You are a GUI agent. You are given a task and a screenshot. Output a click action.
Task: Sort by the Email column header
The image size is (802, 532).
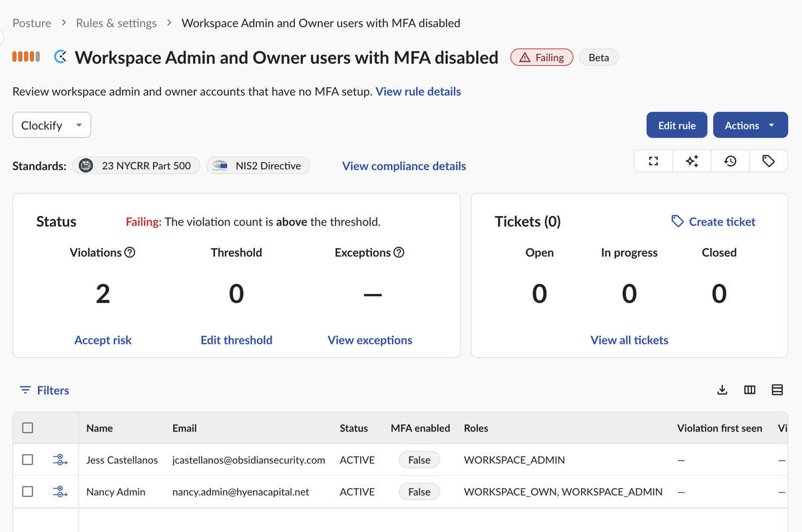(x=184, y=428)
